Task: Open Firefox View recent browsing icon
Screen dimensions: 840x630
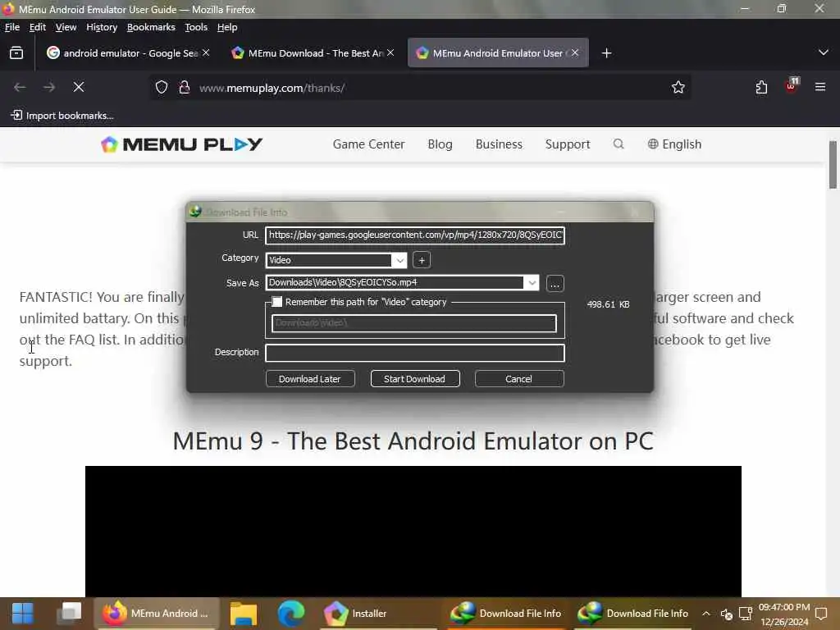Action: coord(16,52)
